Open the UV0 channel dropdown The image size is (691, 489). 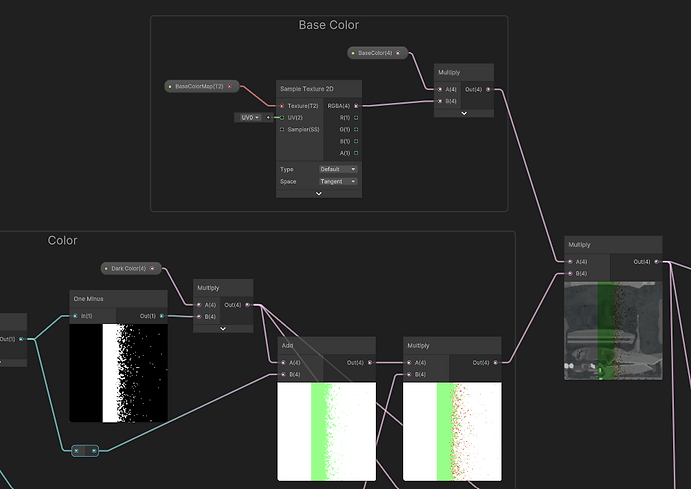[249, 118]
